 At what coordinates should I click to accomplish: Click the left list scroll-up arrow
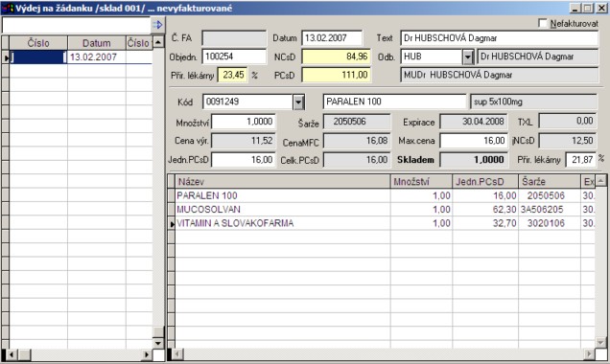point(158,42)
